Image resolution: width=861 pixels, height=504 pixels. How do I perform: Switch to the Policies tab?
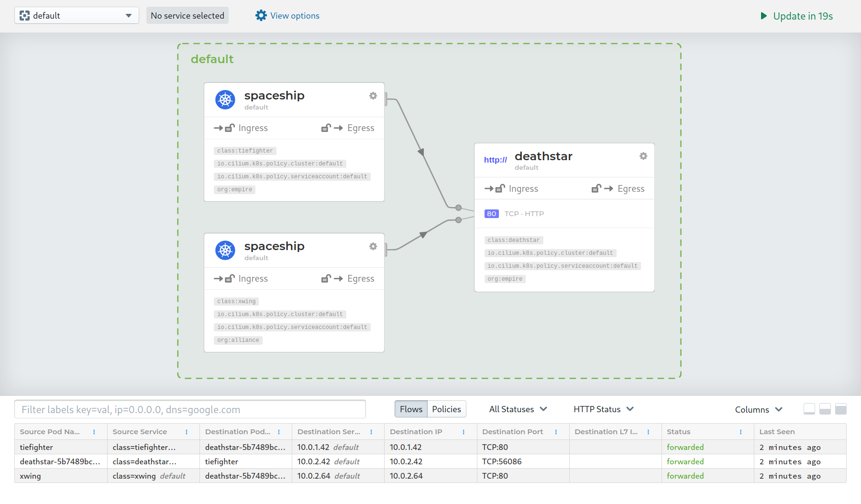coord(446,409)
